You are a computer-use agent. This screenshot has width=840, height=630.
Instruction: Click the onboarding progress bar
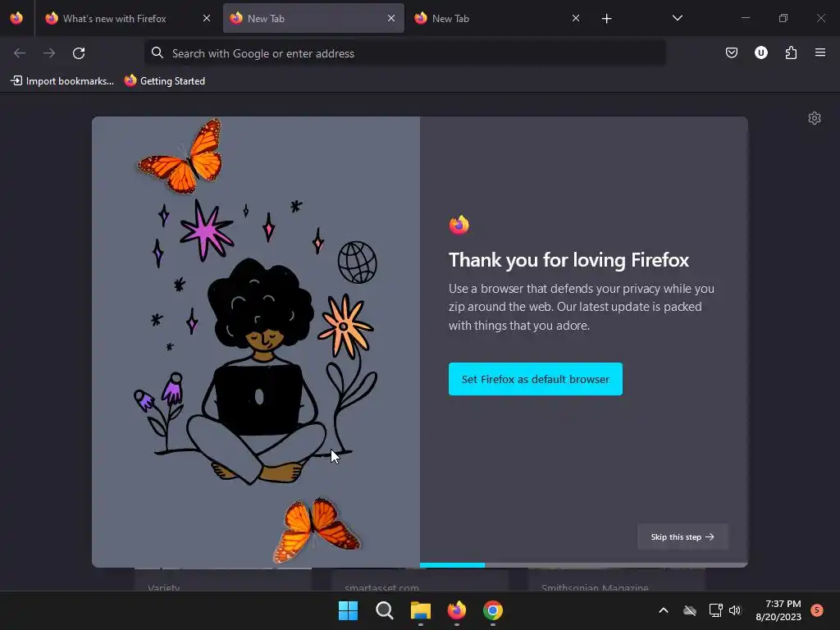tap(583, 565)
